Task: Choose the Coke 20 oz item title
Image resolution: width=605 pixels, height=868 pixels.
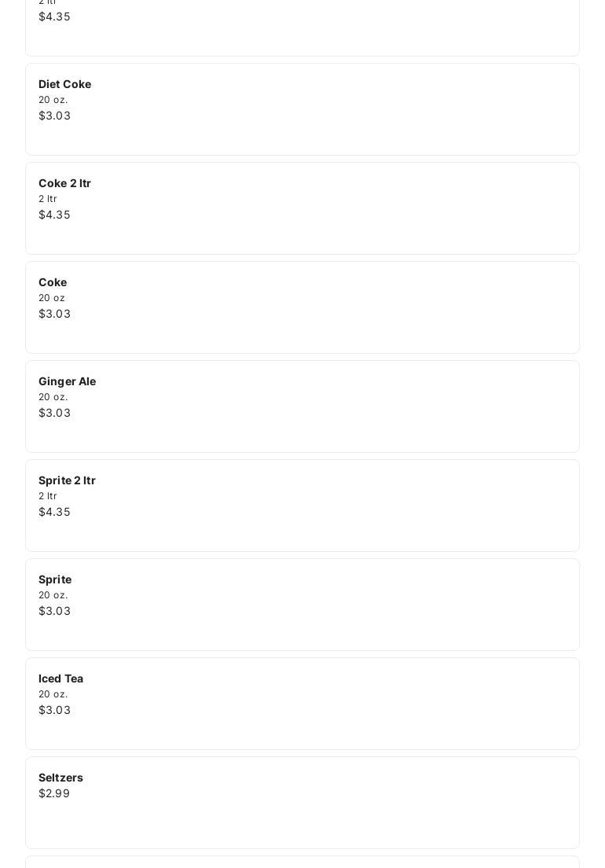Action: coord(53,282)
